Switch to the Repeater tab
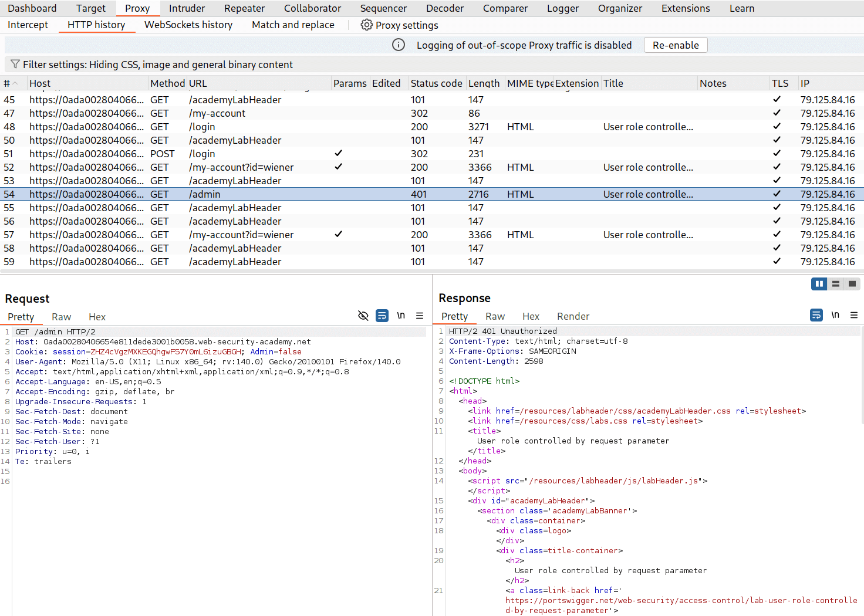The image size is (864, 616). coord(244,8)
